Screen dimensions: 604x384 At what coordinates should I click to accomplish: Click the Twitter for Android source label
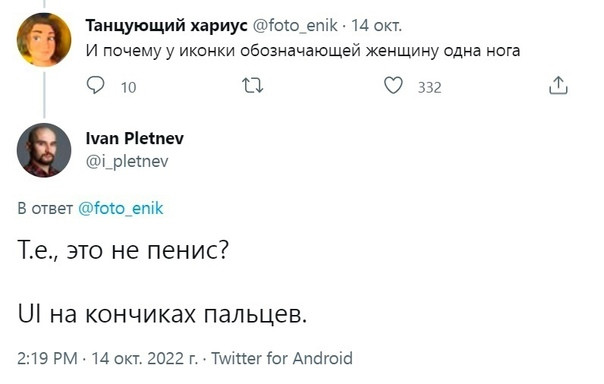[282, 358]
